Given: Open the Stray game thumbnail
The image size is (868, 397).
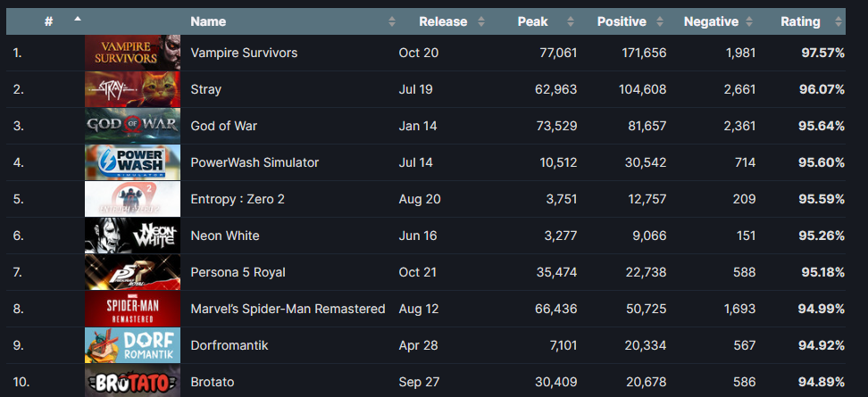Looking at the screenshot, I should tap(132, 89).
